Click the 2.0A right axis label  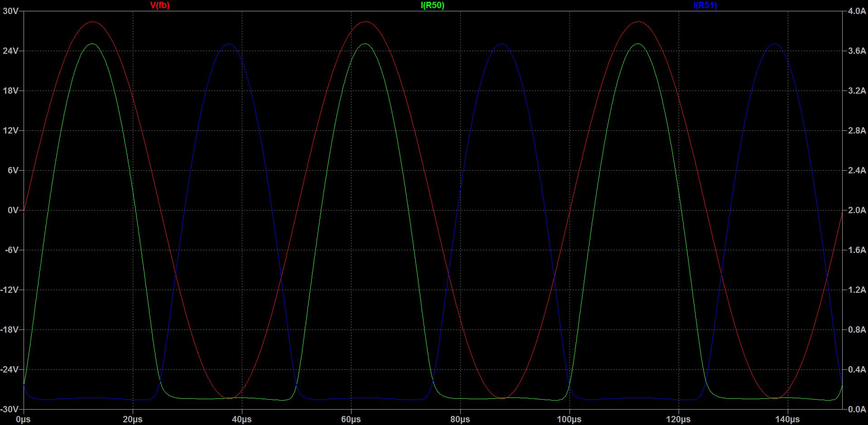coord(857,210)
